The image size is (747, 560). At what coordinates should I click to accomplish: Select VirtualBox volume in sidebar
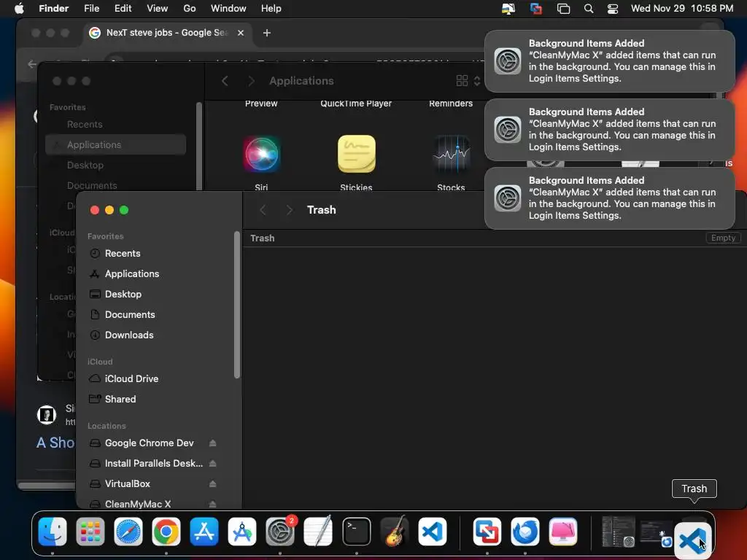tap(127, 484)
